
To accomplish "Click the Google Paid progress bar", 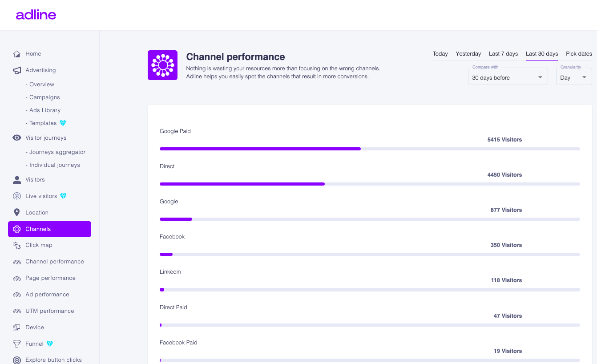I will pos(370,149).
